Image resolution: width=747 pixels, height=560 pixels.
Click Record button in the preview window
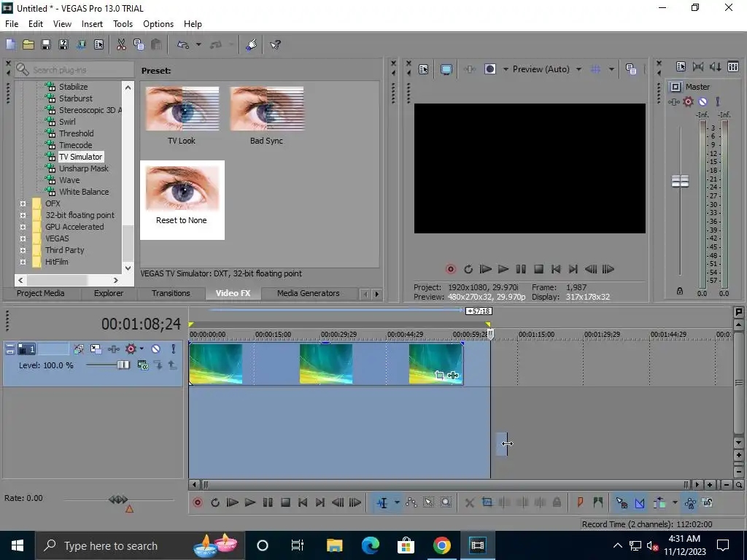[x=451, y=270]
